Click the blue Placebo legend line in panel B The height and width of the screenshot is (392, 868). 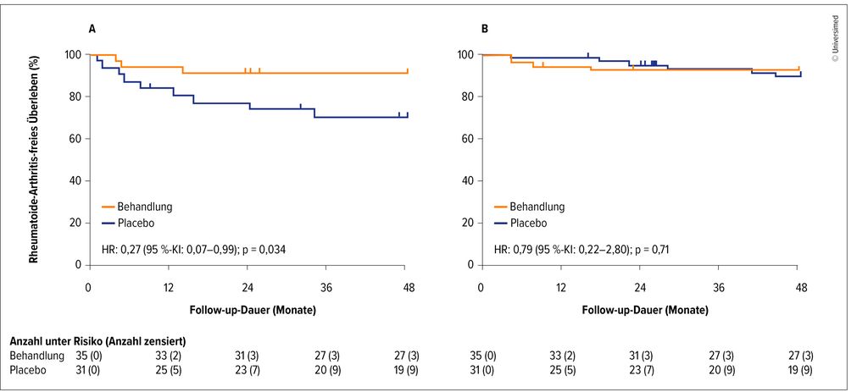pyautogui.click(x=501, y=224)
